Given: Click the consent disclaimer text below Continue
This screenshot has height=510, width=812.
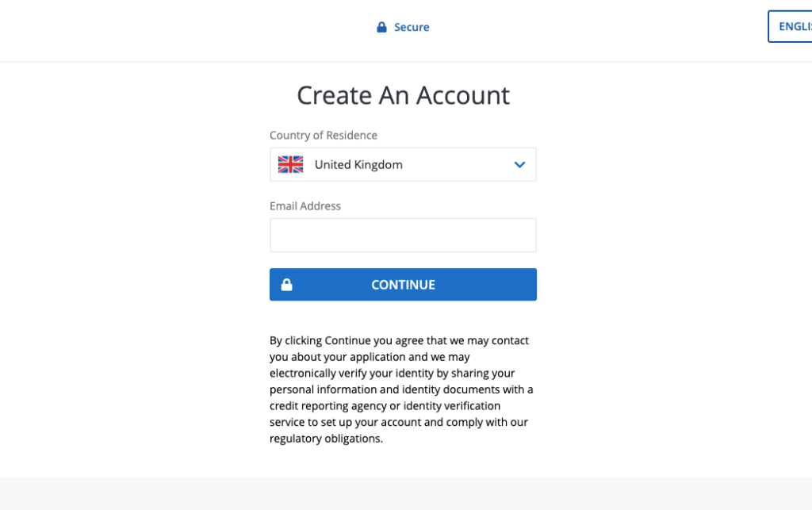Looking at the screenshot, I should pyautogui.click(x=400, y=389).
